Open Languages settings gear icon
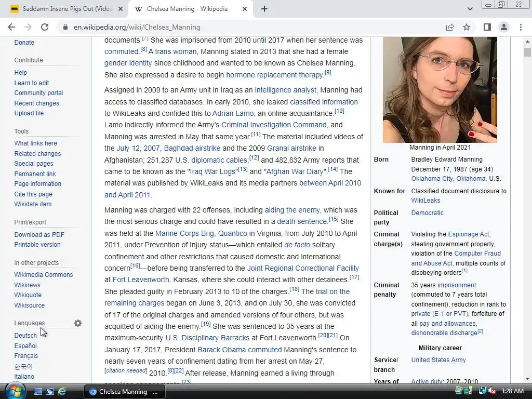The height and width of the screenshot is (399, 532). pos(78,323)
